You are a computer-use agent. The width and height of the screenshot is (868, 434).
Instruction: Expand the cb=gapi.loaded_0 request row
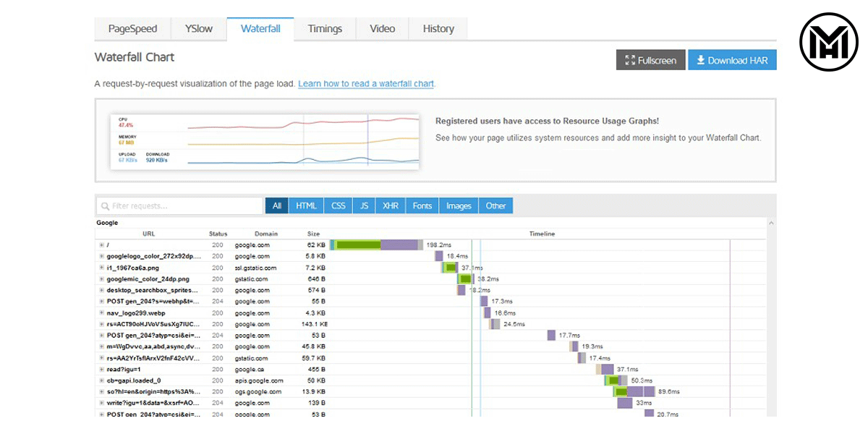[101, 380]
